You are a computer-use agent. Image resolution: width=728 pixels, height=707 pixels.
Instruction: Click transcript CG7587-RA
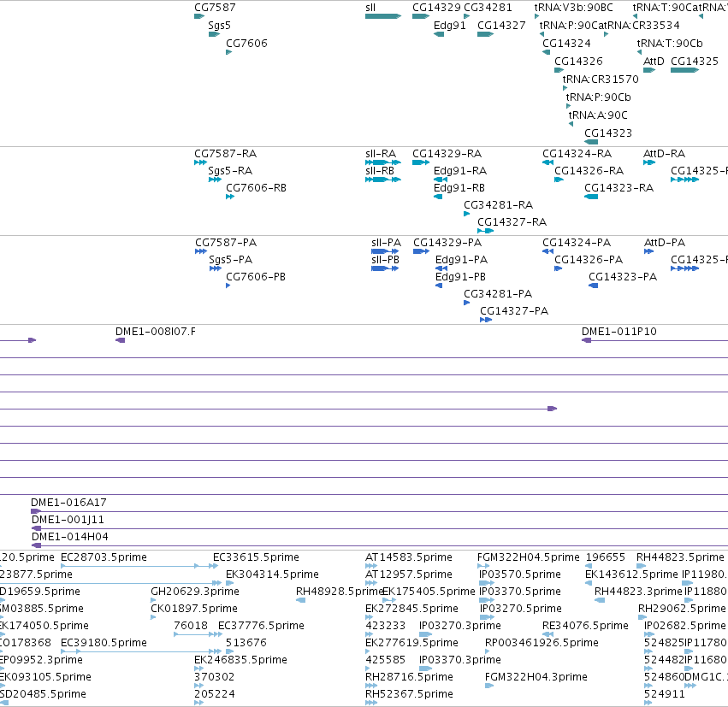225,154
